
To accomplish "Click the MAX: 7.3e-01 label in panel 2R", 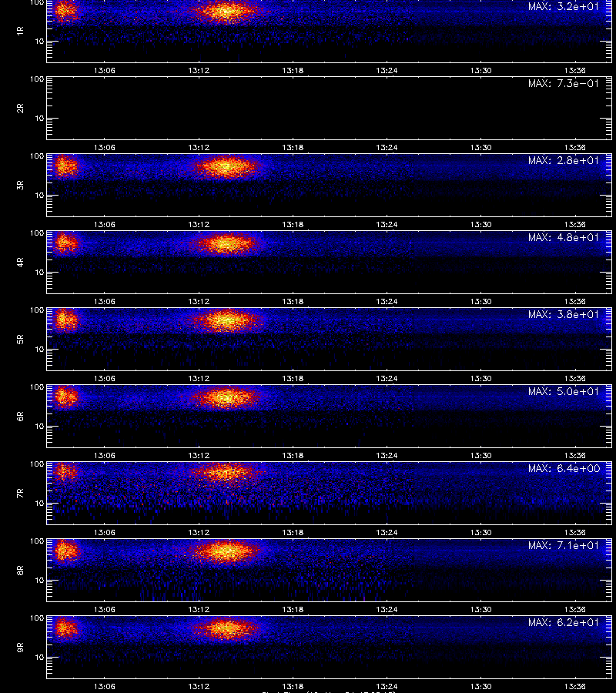I will tap(564, 83).
